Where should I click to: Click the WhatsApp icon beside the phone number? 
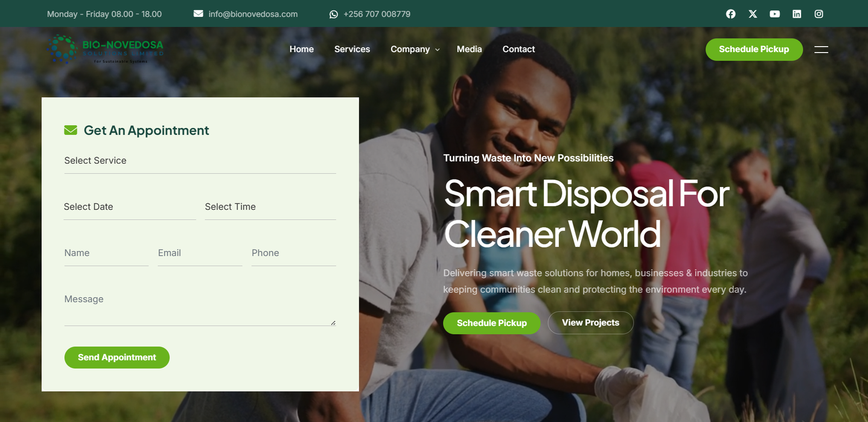(x=334, y=14)
